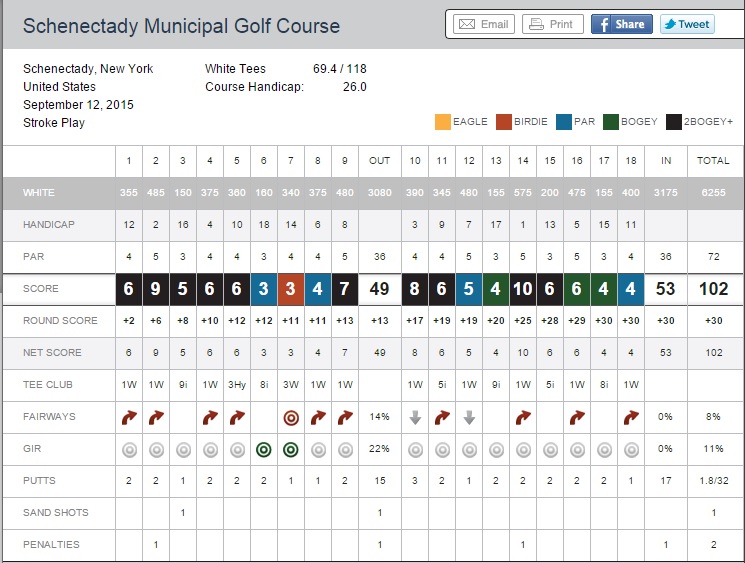Click hole 18 fairway missed-right arrow icon

[x=631, y=417]
